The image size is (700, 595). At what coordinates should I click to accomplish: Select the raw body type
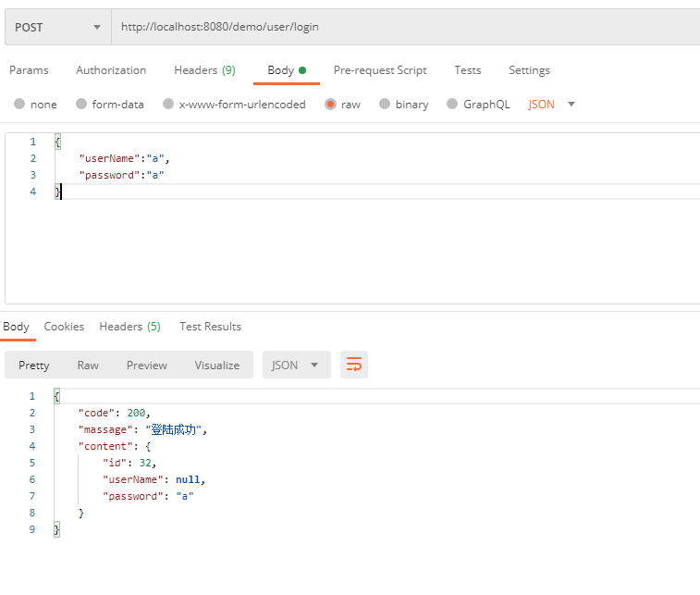coord(343,104)
